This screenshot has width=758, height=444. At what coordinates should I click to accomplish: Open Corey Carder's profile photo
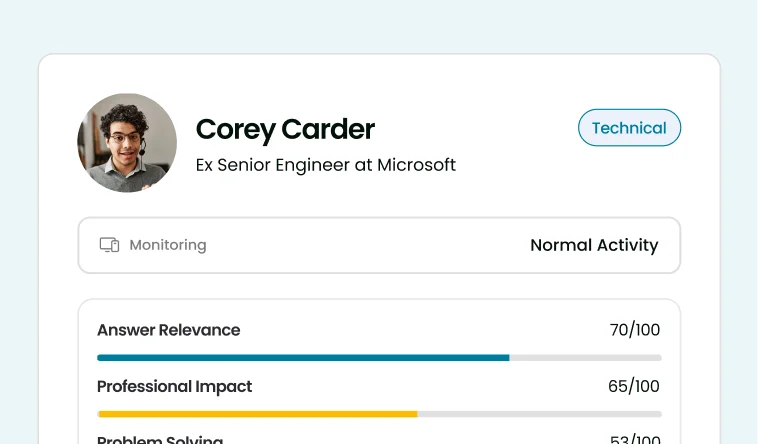[127, 143]
